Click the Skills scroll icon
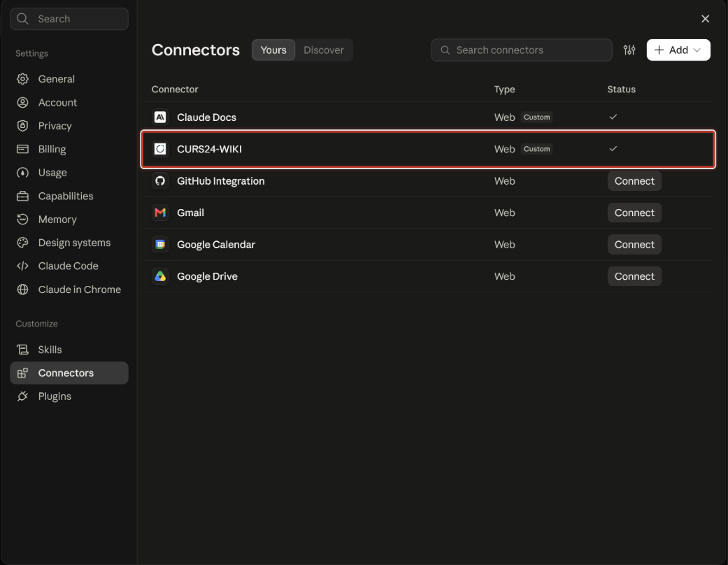 pos(22,350)
